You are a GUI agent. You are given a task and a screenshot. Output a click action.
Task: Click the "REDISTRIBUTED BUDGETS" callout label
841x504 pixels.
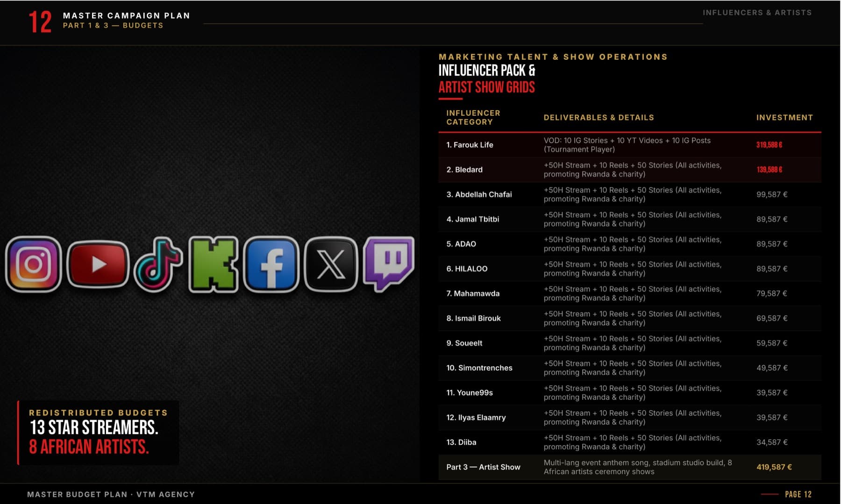99,412
